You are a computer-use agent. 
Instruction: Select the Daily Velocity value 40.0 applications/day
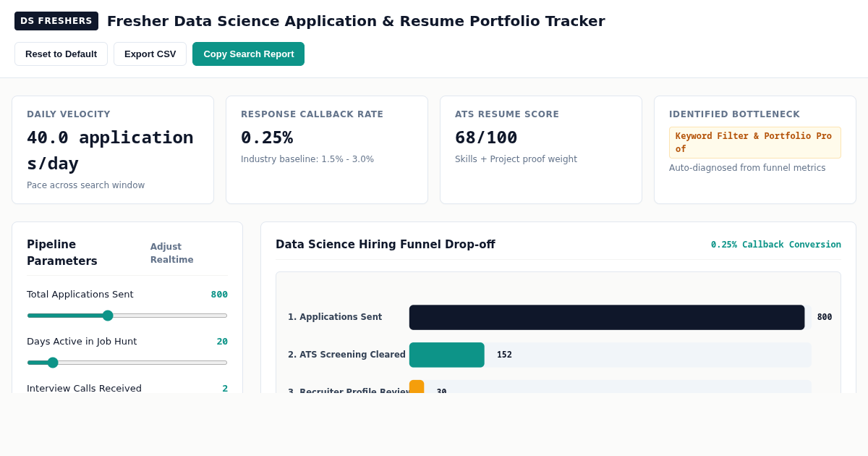110,151
